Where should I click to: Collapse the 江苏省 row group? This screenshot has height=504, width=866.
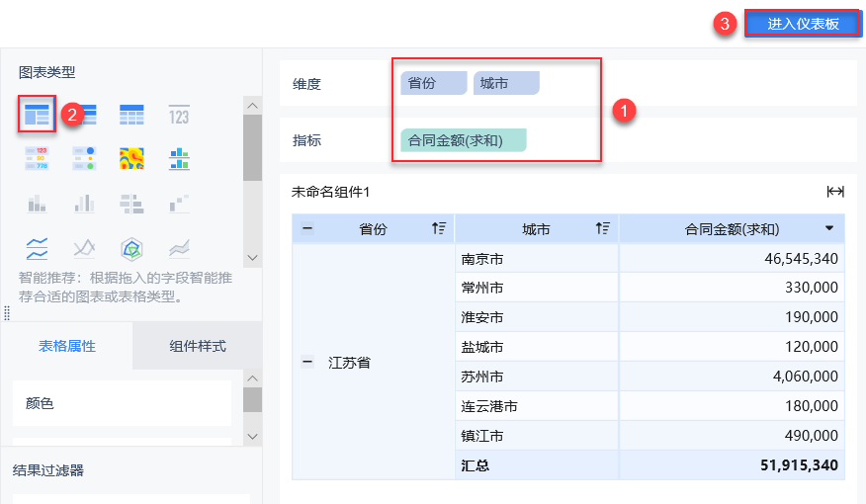tap(306, 363)
